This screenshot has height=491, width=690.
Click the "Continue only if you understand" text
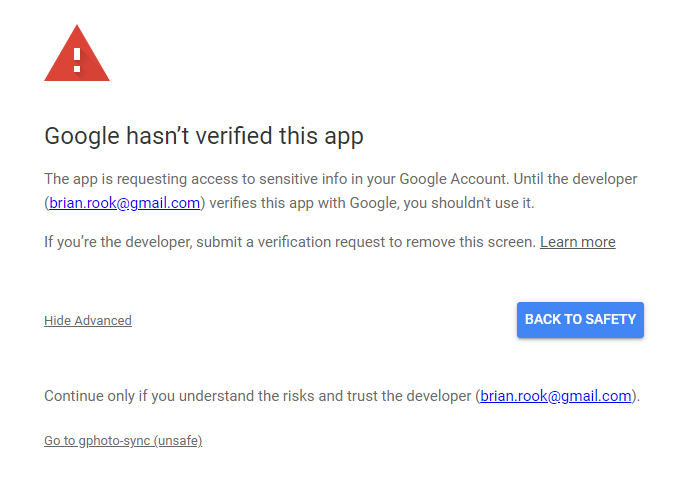coord(147,396)
